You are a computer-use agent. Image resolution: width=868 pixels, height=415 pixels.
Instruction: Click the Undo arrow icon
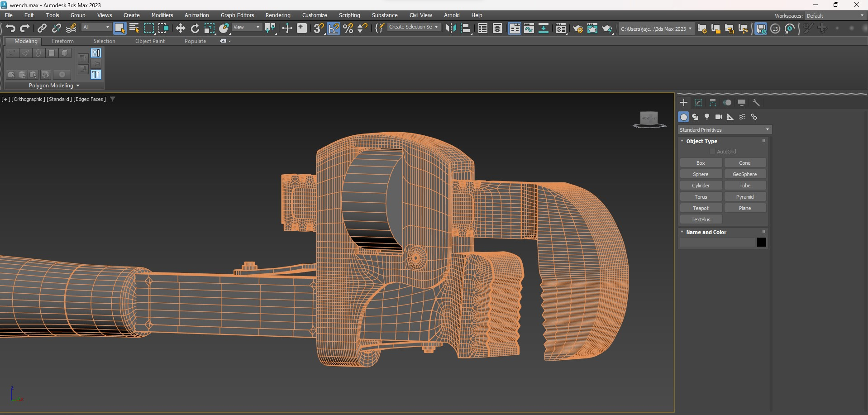[10, 28]
